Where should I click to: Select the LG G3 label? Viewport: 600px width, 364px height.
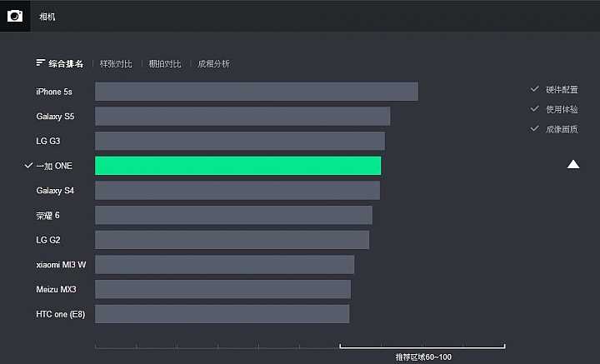point(48,141)
